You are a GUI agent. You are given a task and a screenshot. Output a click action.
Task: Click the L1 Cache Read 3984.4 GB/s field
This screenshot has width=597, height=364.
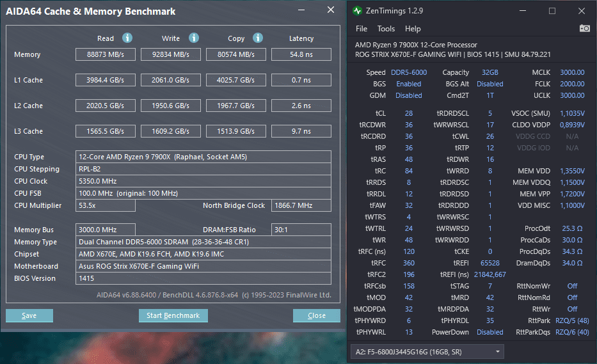[x=106, y=80]
